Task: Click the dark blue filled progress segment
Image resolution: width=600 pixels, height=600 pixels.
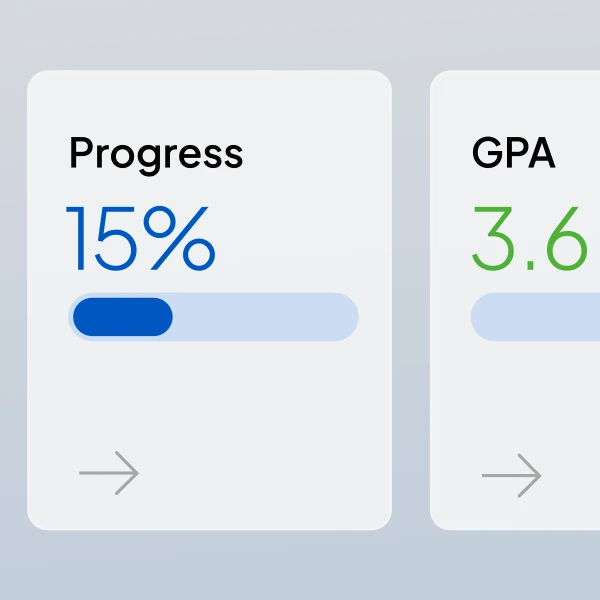Action: pyautogui.click(x=123, y=317)
